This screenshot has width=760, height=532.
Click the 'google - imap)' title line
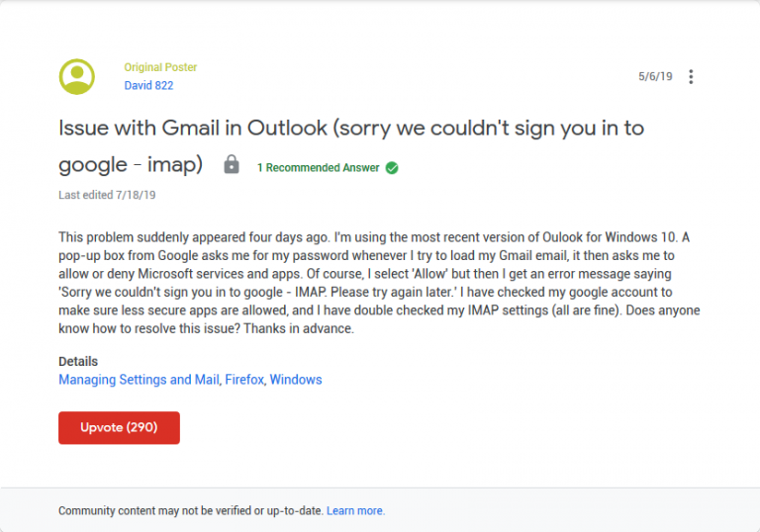coord(131,165)
